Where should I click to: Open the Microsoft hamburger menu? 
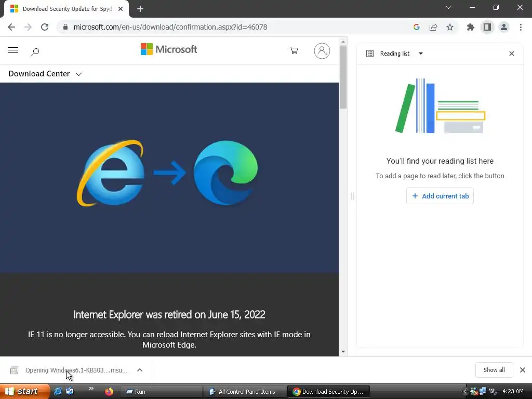tap(13, 50)
